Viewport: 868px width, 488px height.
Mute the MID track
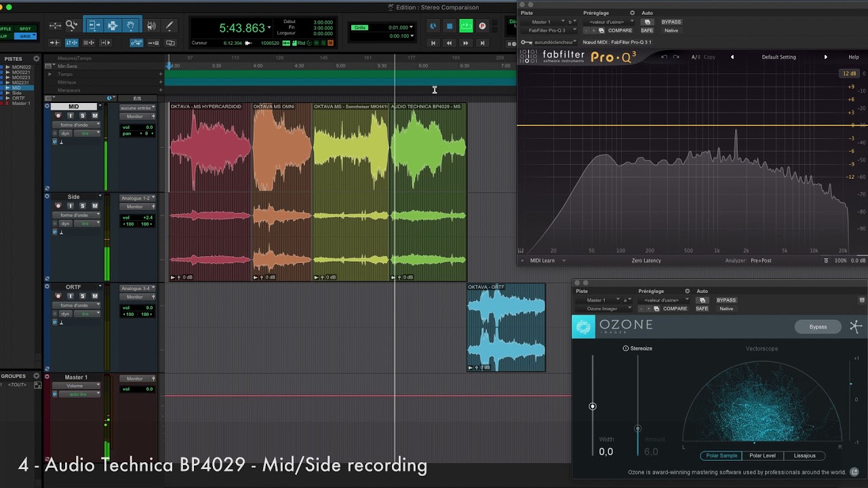pos(95,116)
